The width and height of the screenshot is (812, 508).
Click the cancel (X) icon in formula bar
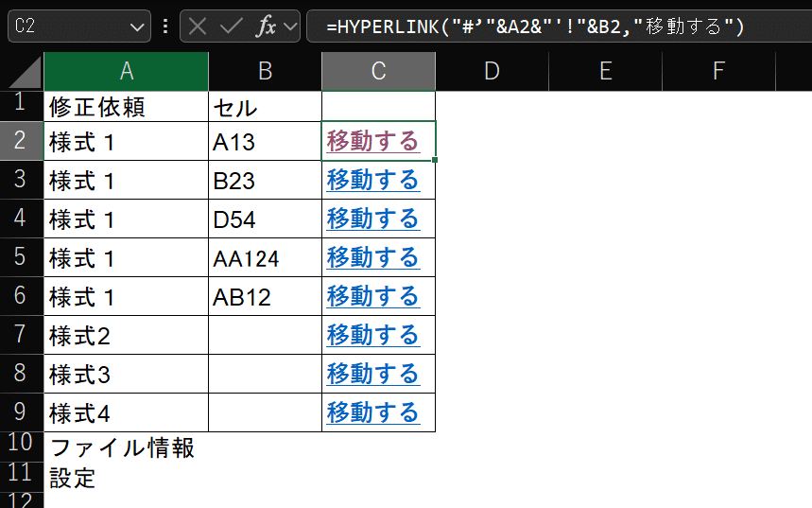click(198, 26)
